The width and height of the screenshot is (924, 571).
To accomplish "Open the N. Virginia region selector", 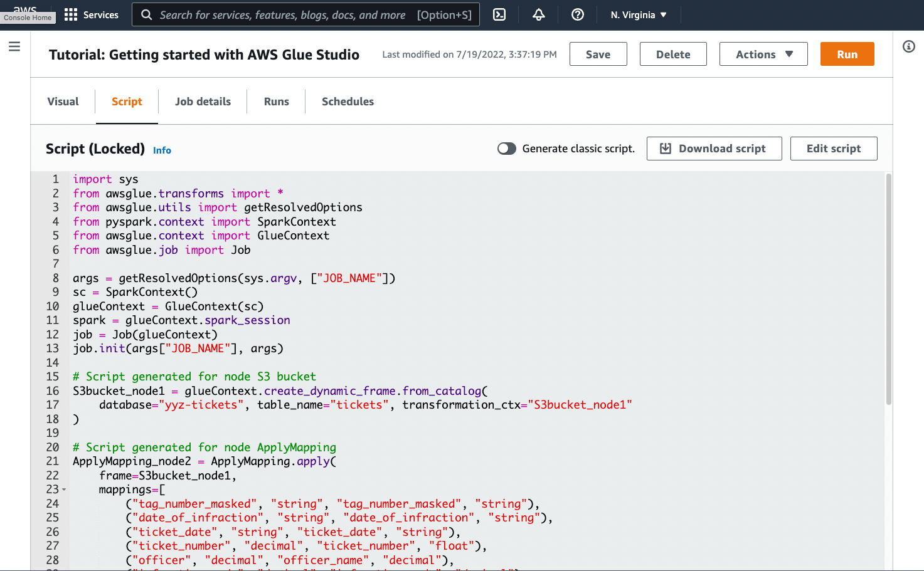I will tap(638, 14).
